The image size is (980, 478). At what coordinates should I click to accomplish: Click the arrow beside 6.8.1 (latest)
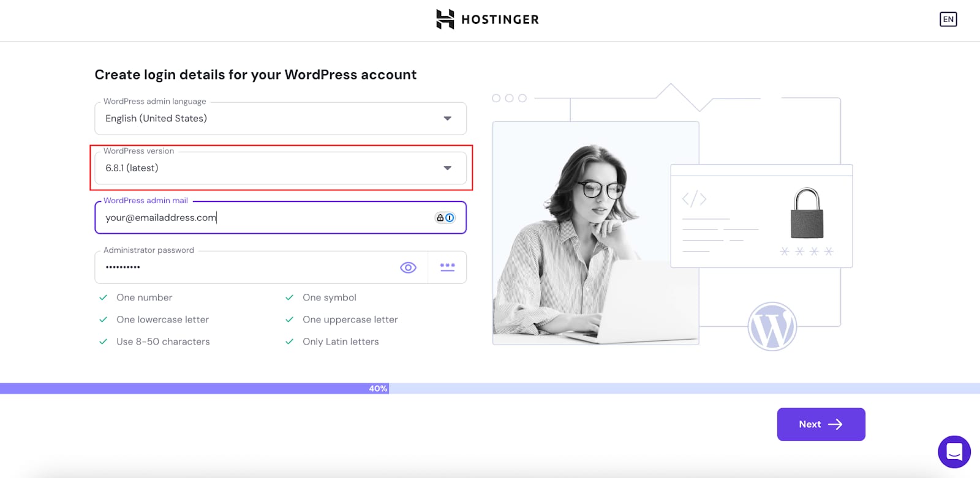click(447, 168)
